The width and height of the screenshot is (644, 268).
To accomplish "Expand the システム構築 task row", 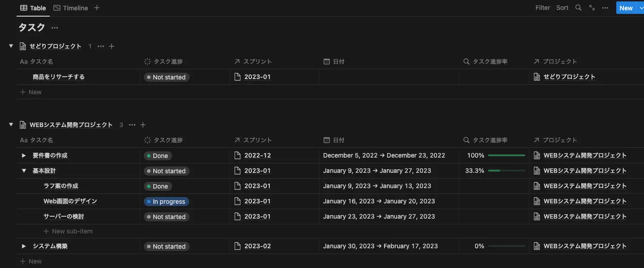I will coord(24,246).
